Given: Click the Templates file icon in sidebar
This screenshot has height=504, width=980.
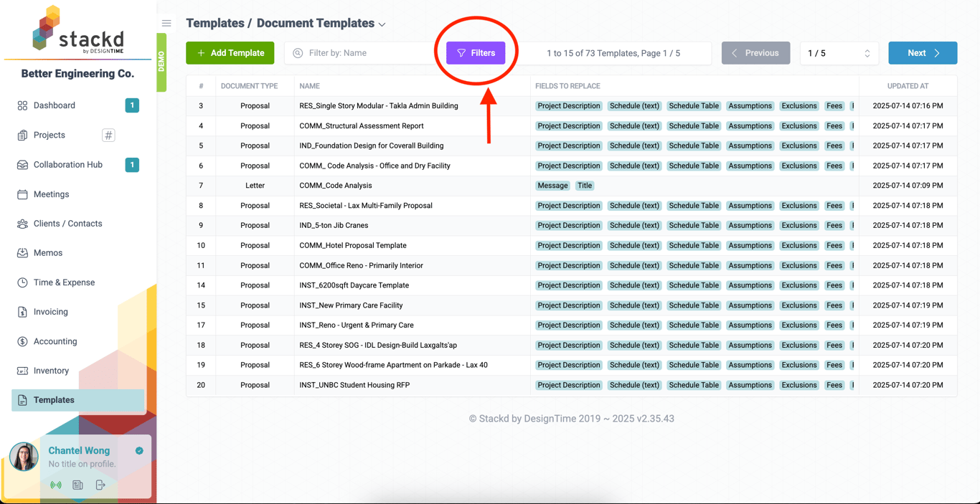Looking at the screenshot, I should [x=22, y=400].
